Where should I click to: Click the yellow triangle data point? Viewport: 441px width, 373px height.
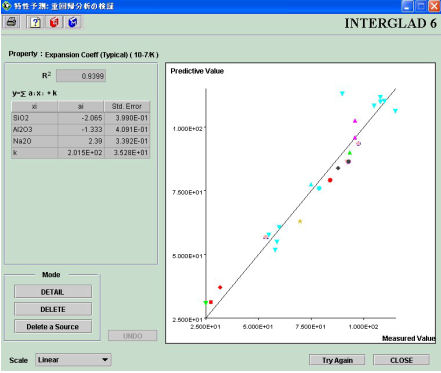click(300, 221)
